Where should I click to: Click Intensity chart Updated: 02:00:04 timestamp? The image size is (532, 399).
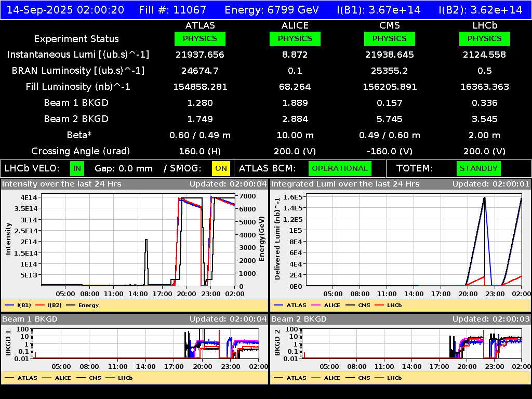point(228,184)
